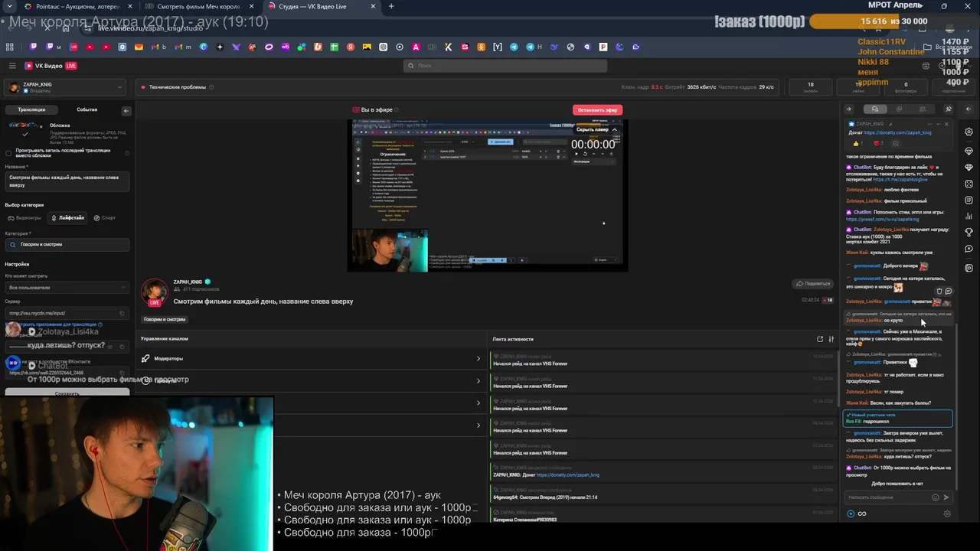Open the chat settings gear below the input
The image size is (980, 551).
pyautogui.click(x=947, y=514)
